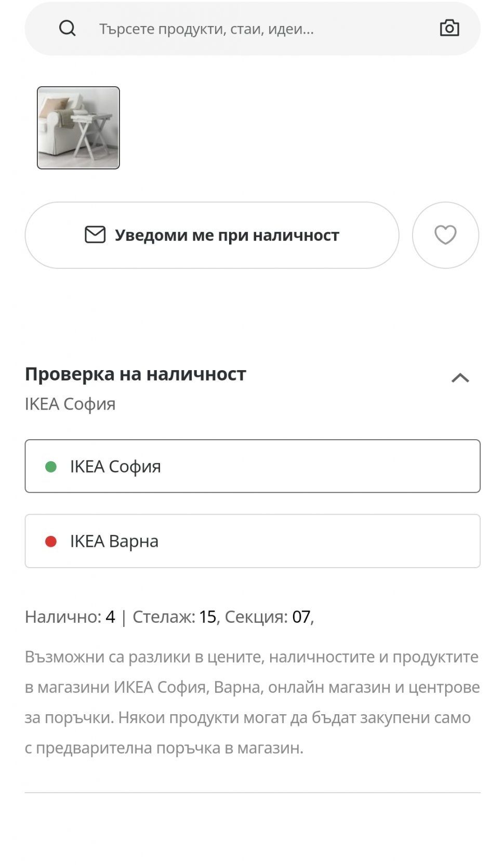Click the selected store subtitle under header
This screenshot has height=866, width=504.
coord(70,404)
